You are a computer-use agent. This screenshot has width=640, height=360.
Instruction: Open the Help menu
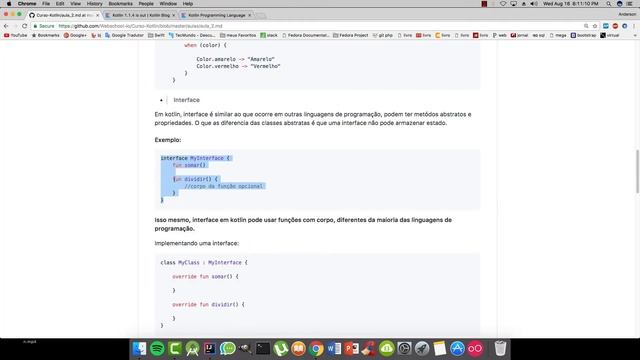(188, 4)
